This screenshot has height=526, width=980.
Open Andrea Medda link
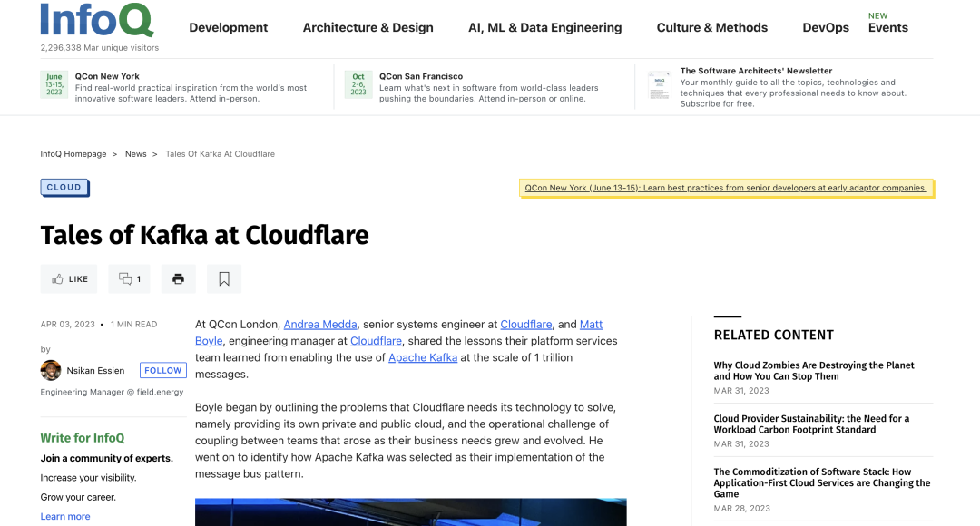[320, 325]
